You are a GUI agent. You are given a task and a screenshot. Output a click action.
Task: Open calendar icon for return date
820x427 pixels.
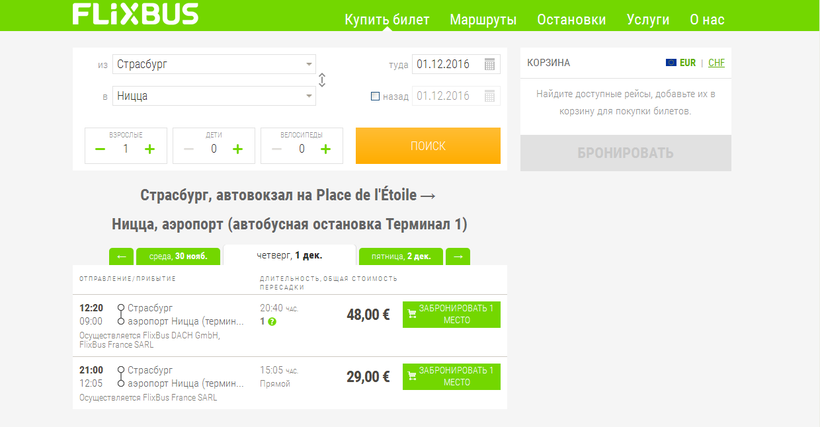coord(489,96)
